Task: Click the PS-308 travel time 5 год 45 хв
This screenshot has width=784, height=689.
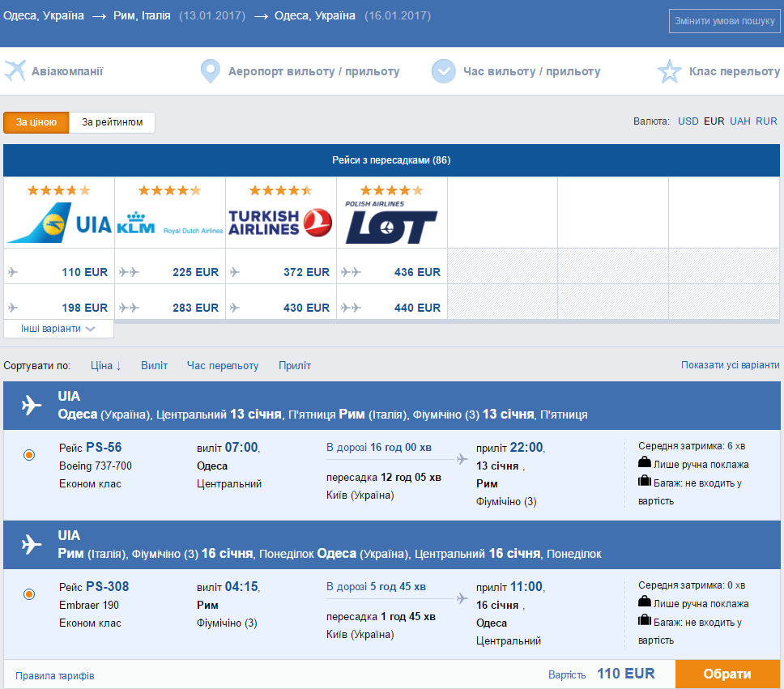Action: tap(398, 586)
